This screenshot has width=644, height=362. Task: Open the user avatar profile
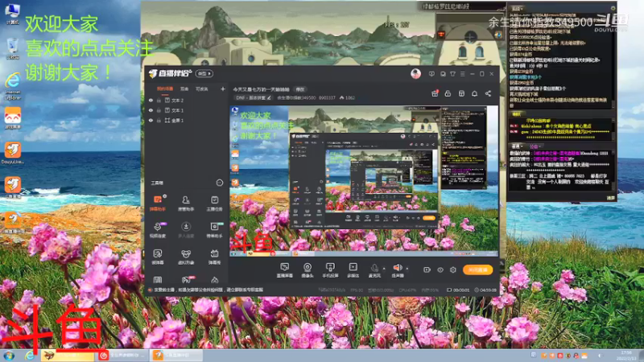pos(415,74)
